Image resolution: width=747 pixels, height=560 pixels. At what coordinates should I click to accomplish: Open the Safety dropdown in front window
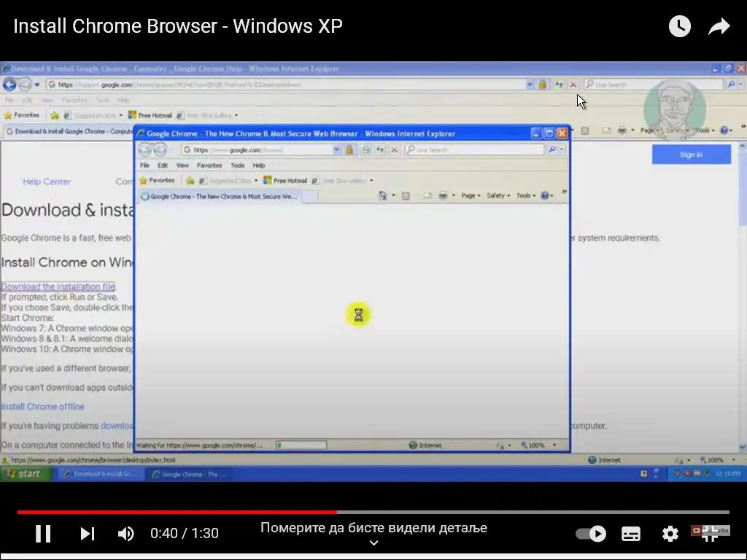coord(498,195)
